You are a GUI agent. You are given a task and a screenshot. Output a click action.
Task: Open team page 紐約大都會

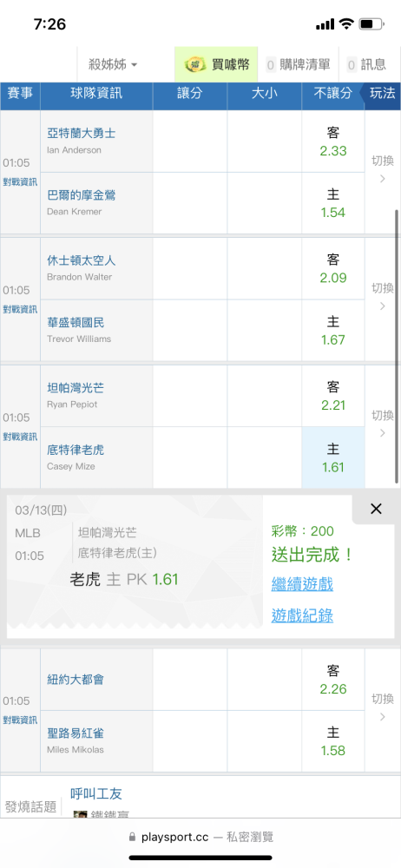[76, 680]
